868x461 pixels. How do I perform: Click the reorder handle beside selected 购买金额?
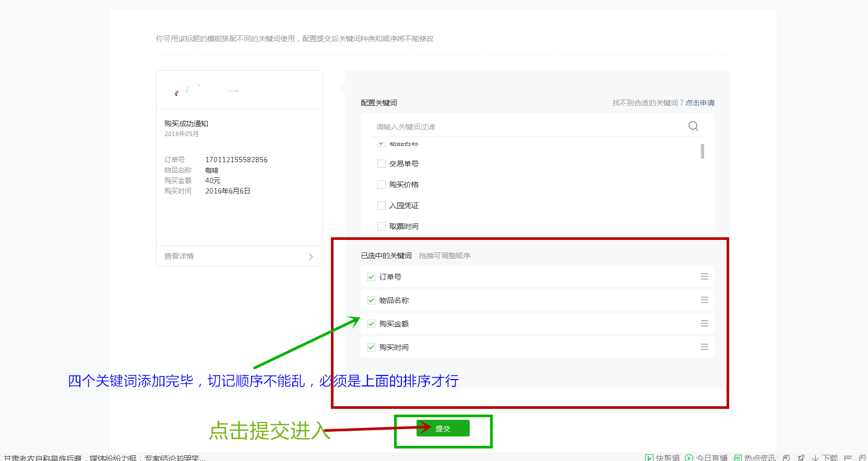[705, 323]
